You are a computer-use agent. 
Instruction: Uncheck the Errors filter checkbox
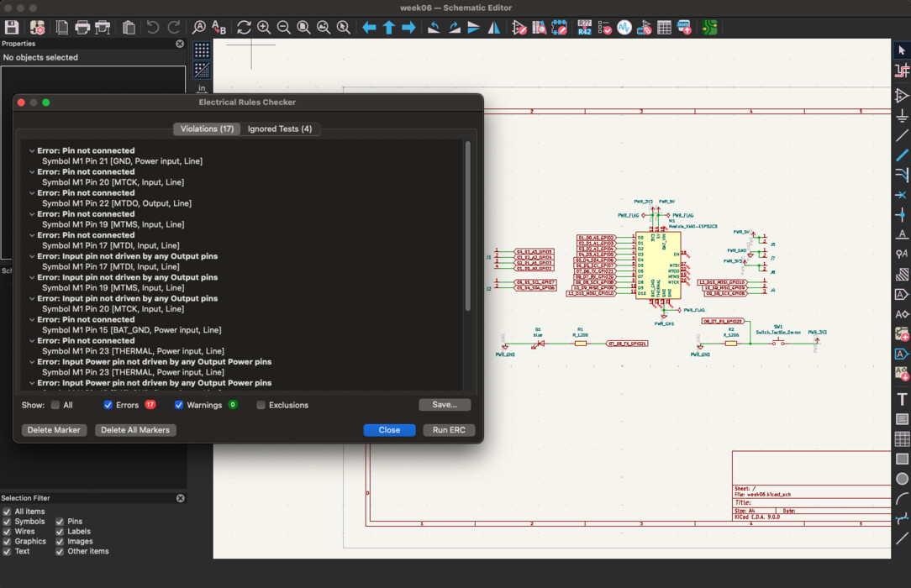[108, 405]
